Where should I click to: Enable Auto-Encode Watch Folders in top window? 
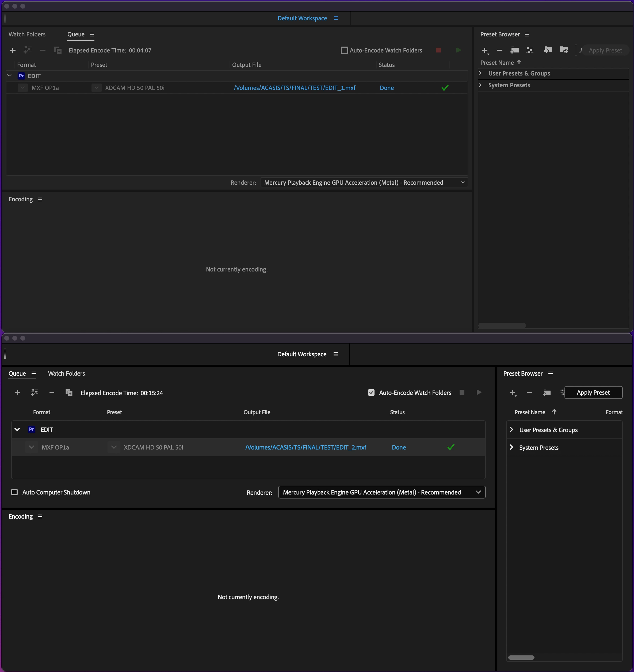click(x=344, y=50)
